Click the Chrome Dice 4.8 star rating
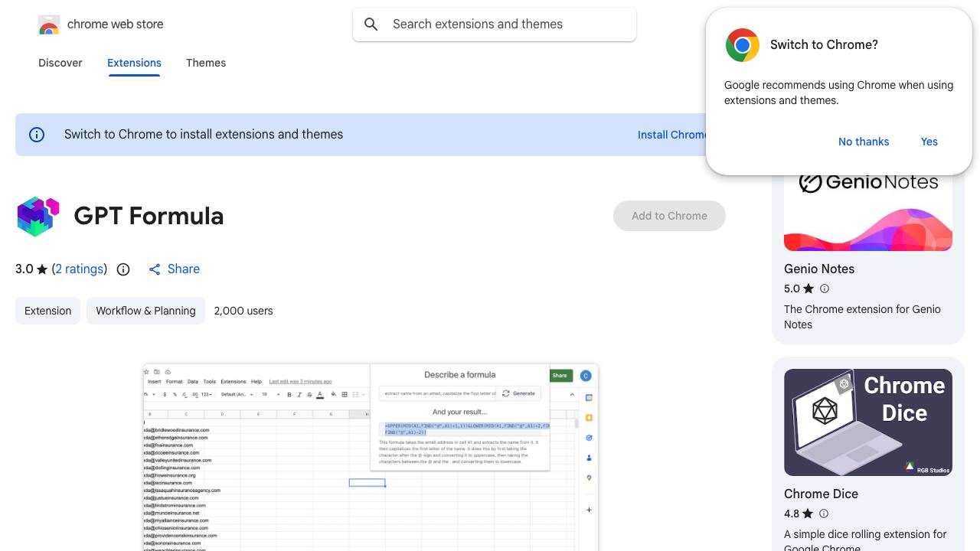 799,514
